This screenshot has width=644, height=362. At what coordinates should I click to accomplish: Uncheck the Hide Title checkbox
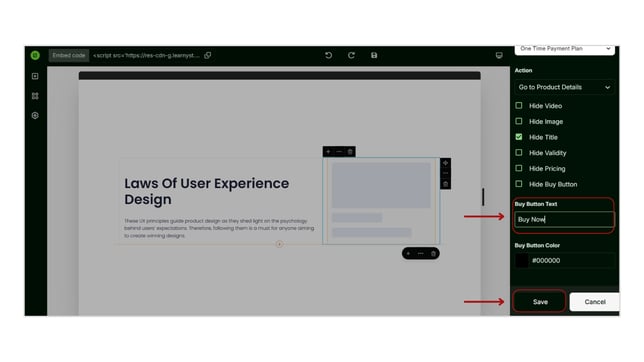[519, 137]
